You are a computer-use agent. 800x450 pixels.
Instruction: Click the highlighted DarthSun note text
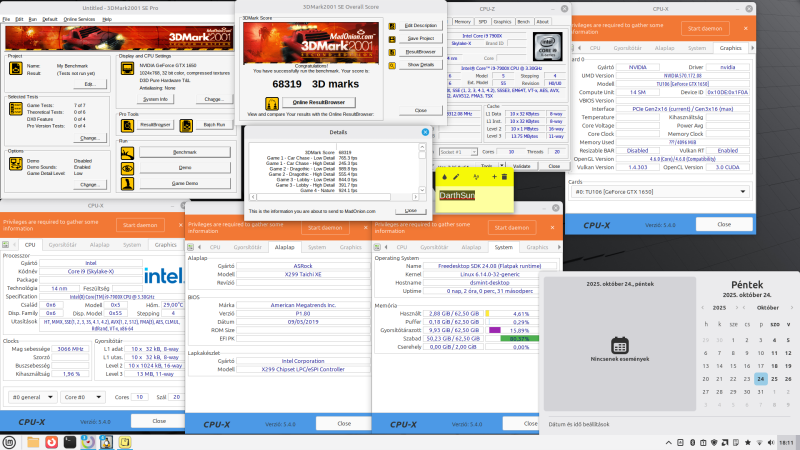pyautogui.click(x=457, y=195)
